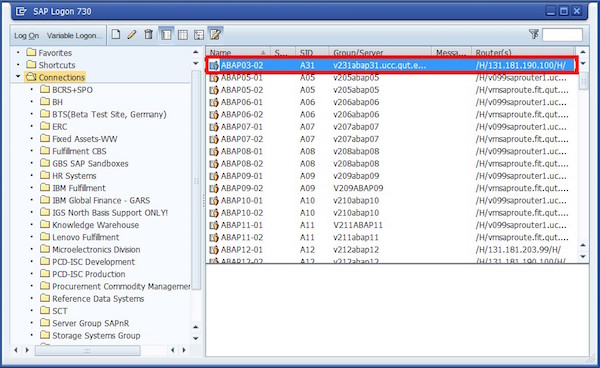Click the ABAP08-01 connection icon

coord(214,151)
